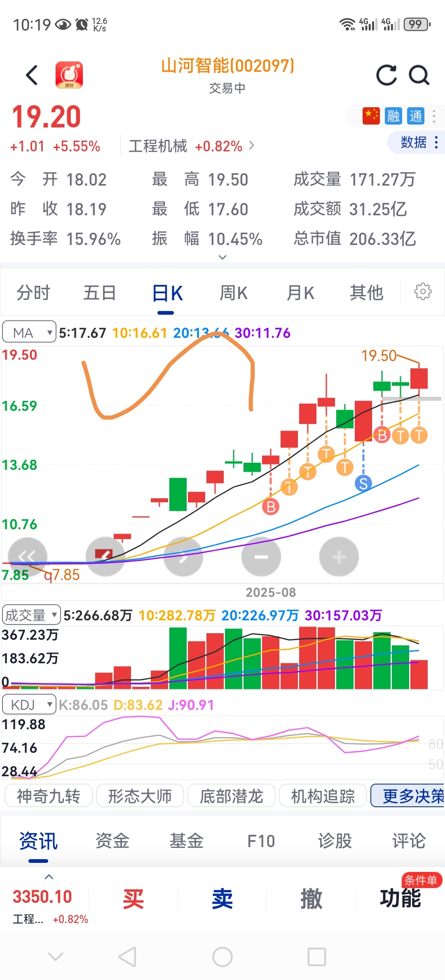Image resolution: width=445 pixels, height=980 pixels.
Task: Tap the 2025-08 date label
Action: pos(271,592)
